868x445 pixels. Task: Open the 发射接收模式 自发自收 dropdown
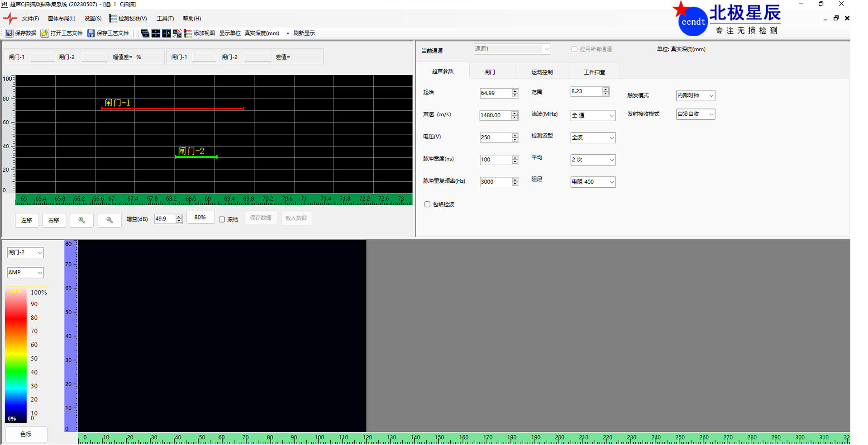696,114
